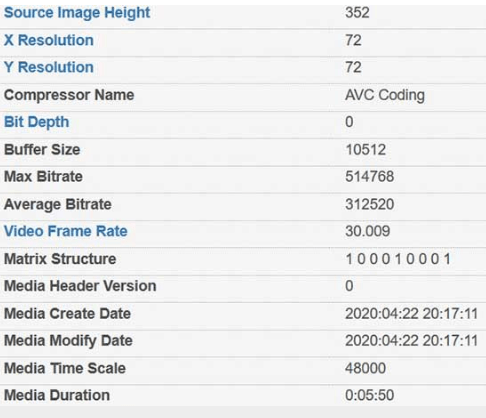
Task: Click the Media Duration value 0:05:50
Action: click(x=370, y=395)
